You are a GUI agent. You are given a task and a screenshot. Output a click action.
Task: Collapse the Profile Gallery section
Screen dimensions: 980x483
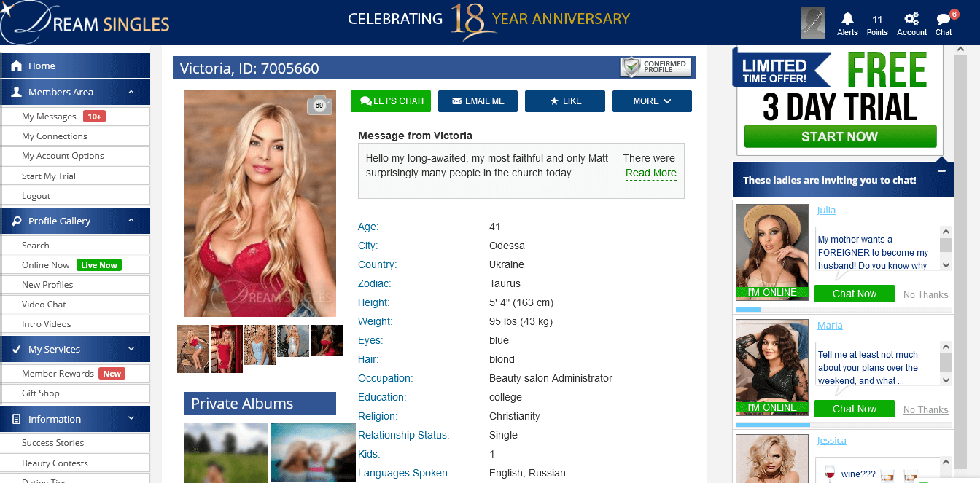[131, 220]
